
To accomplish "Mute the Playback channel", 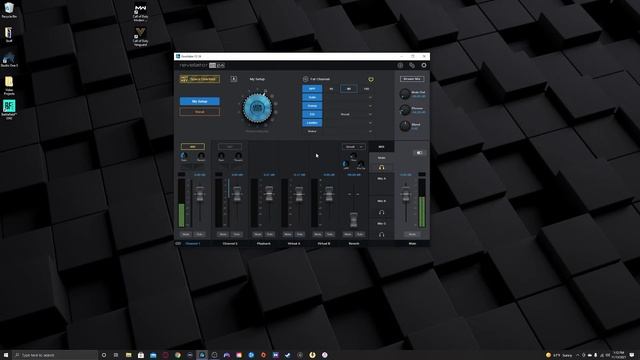I will [x=258, y=234].
